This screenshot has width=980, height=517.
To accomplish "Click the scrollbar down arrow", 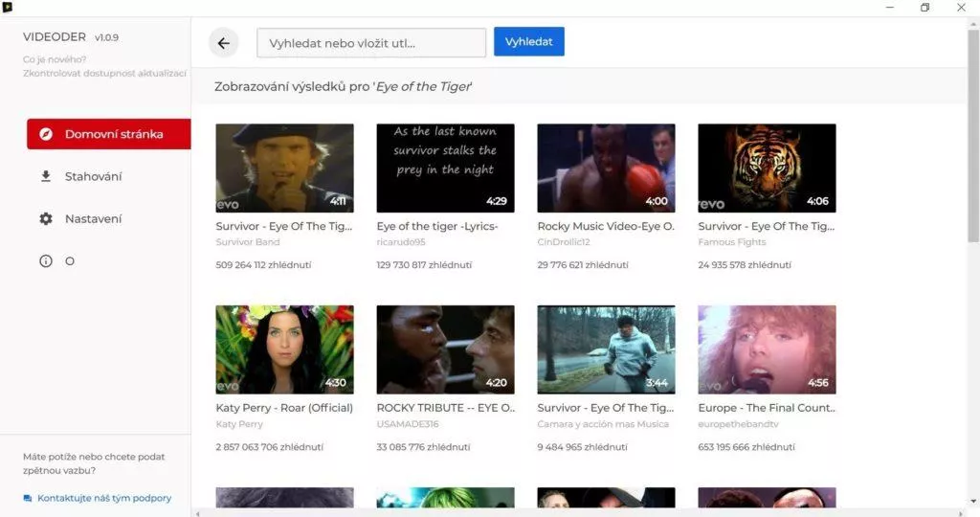I will click(973, 502).
